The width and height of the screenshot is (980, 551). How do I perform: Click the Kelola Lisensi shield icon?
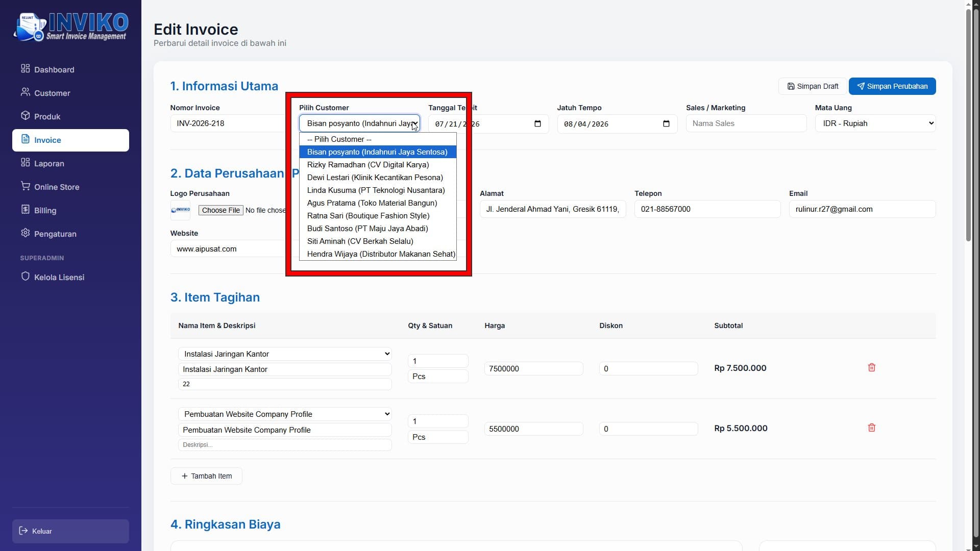(25, 276)
